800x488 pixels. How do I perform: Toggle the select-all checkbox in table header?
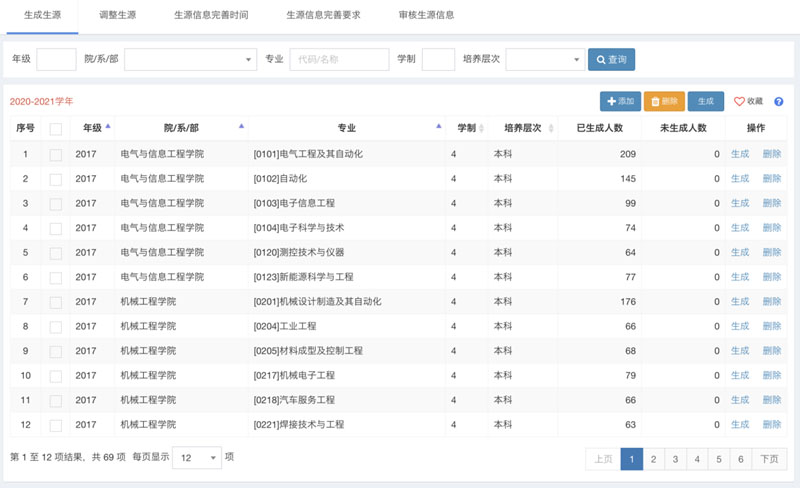pos(56,129)
